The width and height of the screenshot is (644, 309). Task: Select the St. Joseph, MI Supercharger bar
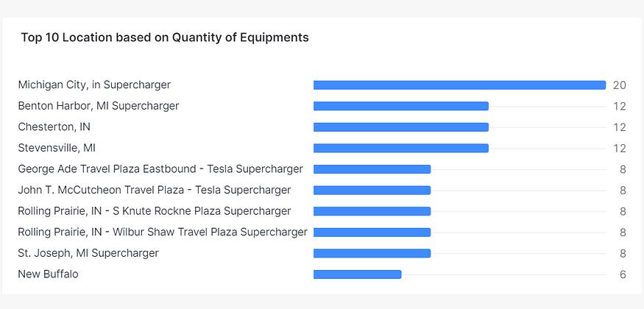[x=372, y=254]
